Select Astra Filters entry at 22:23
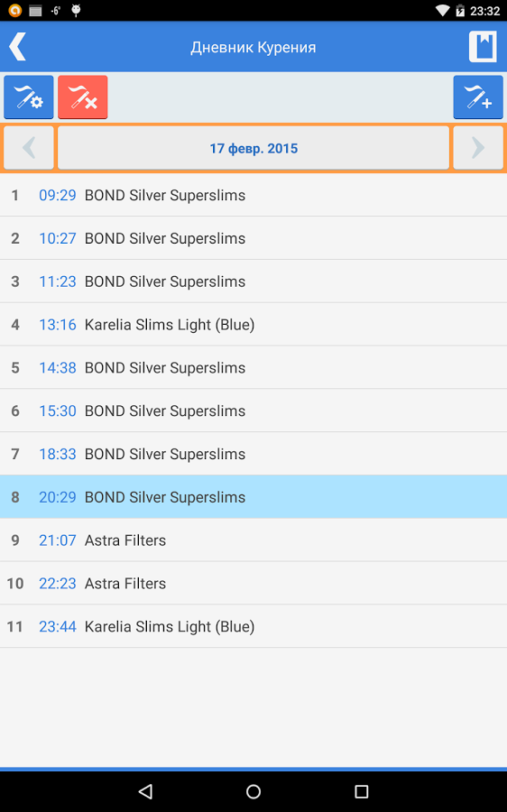 click(x=253, y=583)
